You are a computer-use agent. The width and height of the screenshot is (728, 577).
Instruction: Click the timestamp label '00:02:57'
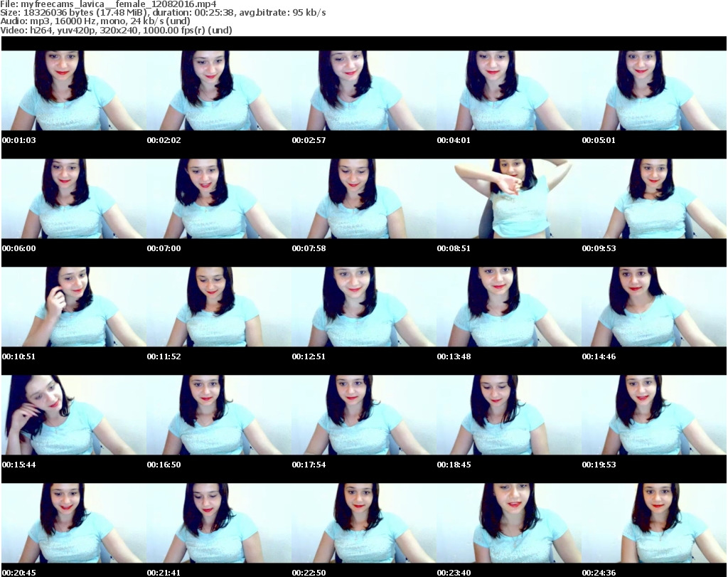point(309,140)
